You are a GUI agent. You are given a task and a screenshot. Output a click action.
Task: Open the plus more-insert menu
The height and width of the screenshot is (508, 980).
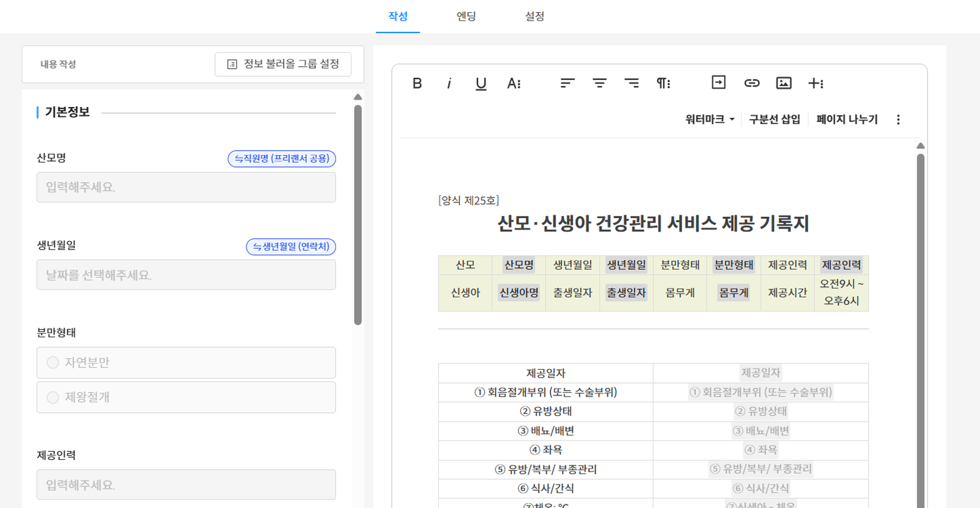[816, 83]
